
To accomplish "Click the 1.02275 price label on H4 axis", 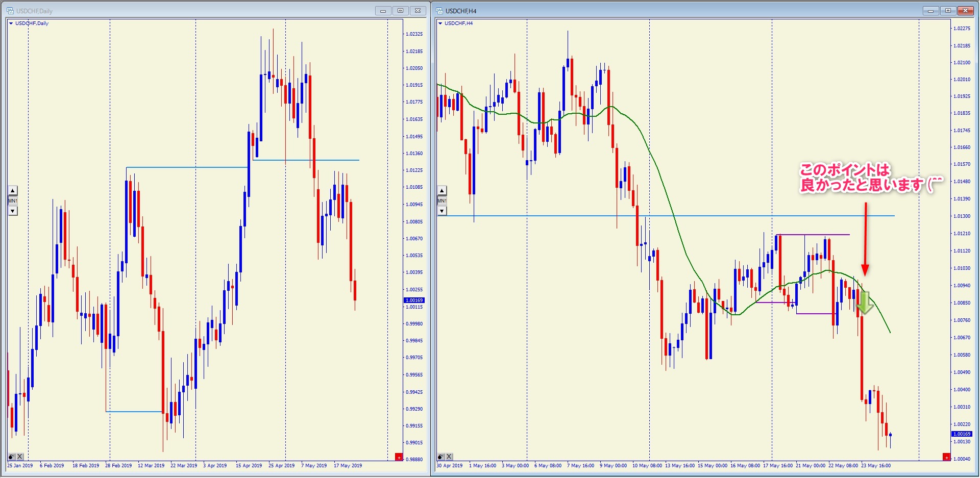I will (x=962, y=29).
